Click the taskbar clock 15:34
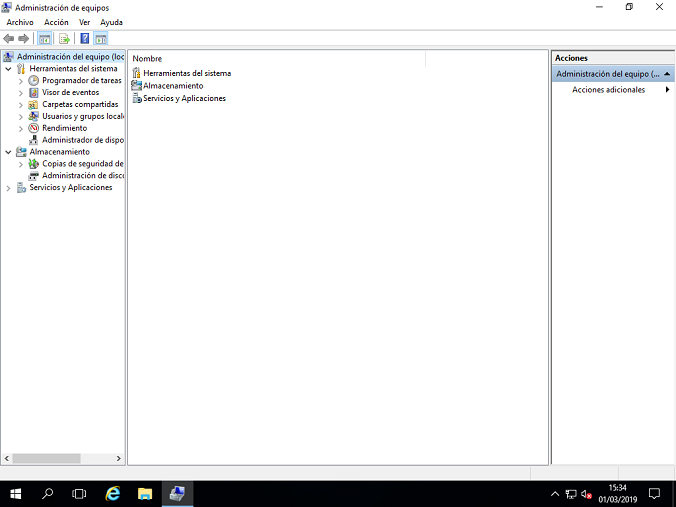The width and height of the screenshot is (676, 507). 617,488
